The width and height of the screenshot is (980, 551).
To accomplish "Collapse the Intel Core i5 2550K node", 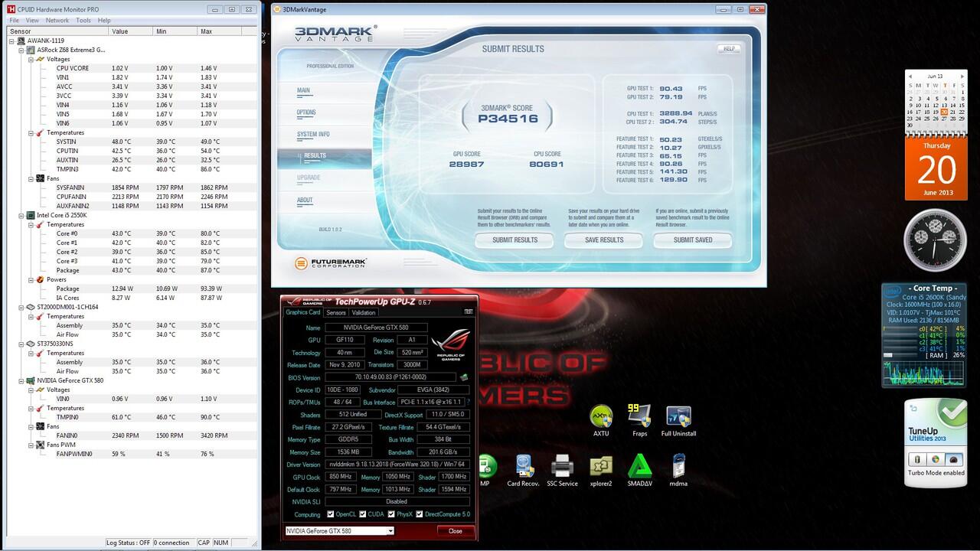I will pos(21,215).
